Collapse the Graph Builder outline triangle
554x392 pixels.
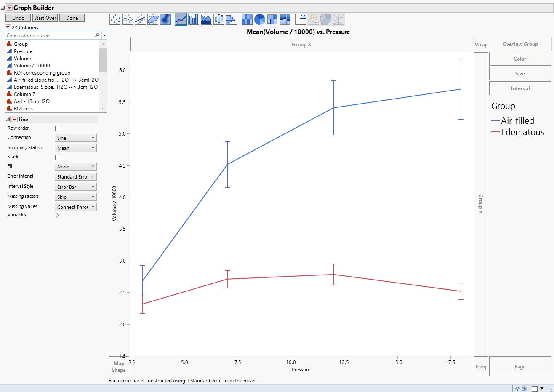[3, 8]
